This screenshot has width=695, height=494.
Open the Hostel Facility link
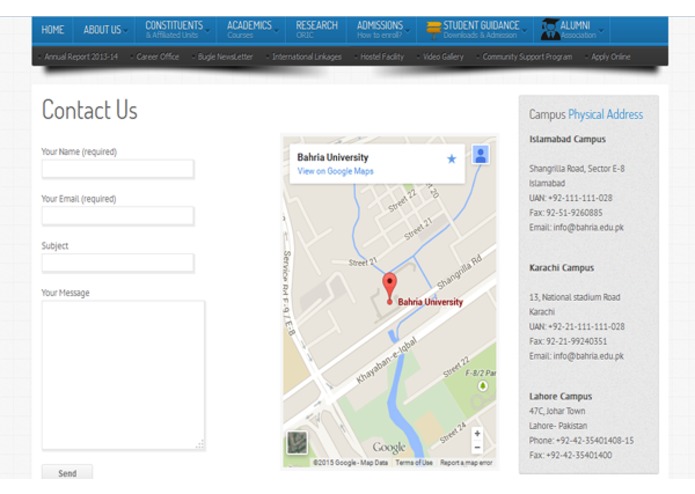[382, 57]
